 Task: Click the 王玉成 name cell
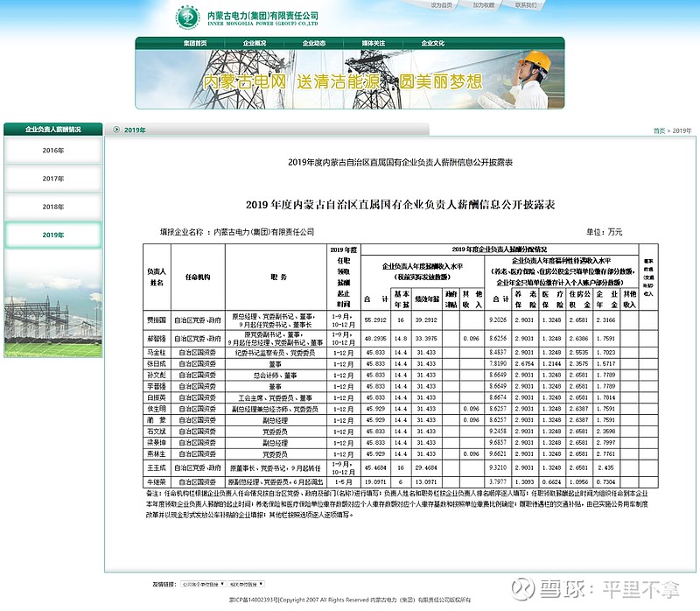point(157,467)
